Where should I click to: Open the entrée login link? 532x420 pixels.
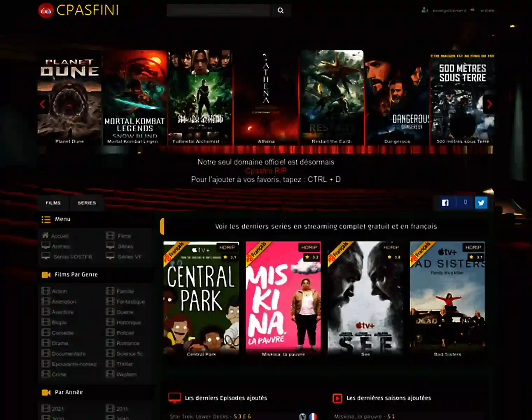(x=487, y=10)
